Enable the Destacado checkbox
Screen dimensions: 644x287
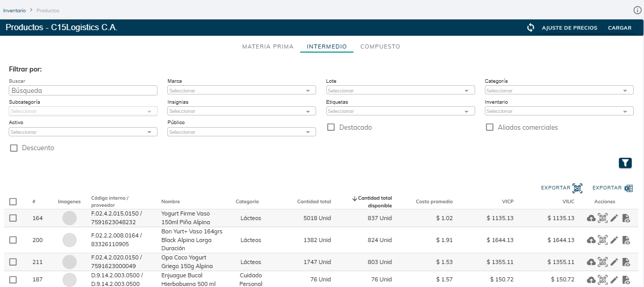pyautogui.click(x=331, y=127)
